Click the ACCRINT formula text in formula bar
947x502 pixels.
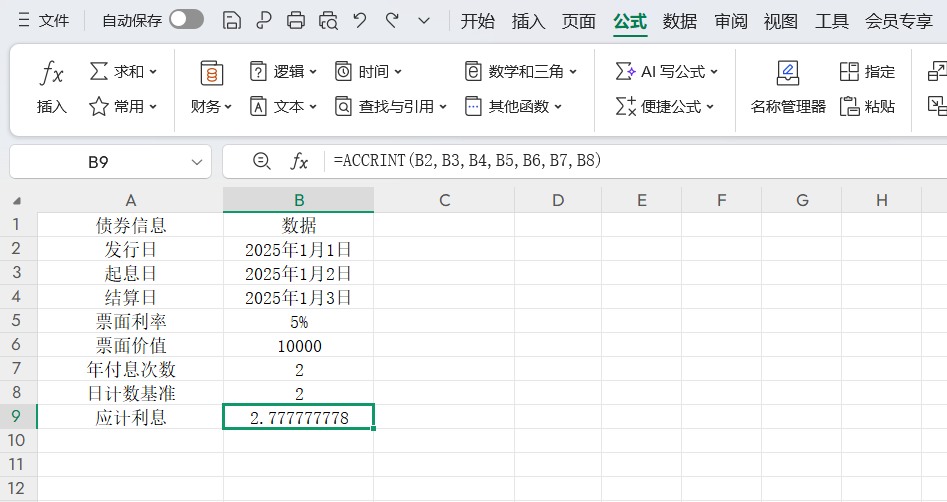[467, 161]
